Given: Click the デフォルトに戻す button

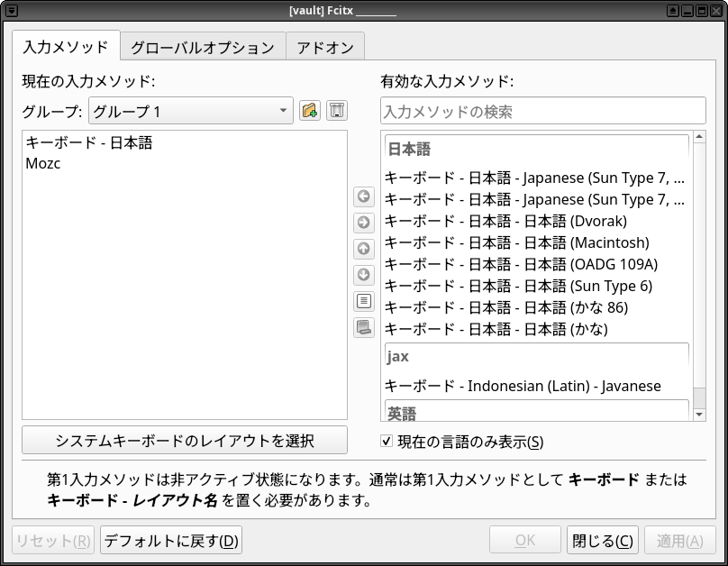Looking at the screenshot, I should pyautogui.click(x=169, y=539).
